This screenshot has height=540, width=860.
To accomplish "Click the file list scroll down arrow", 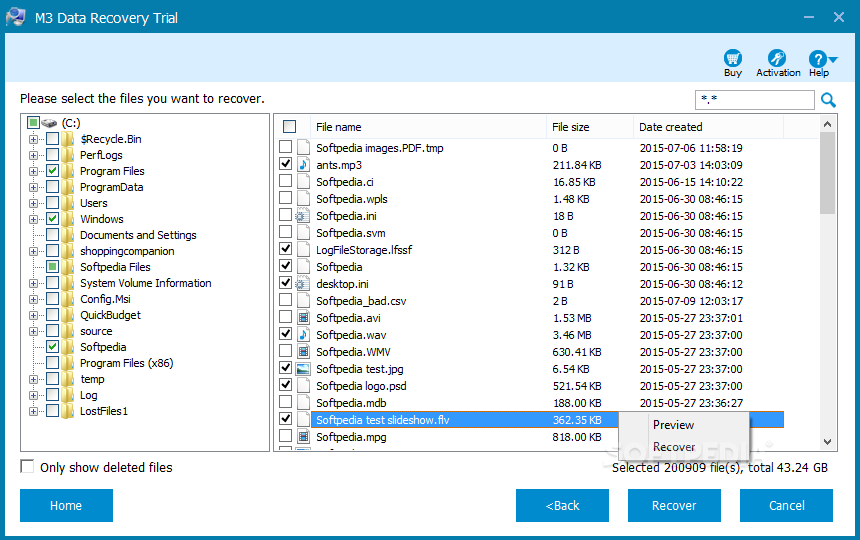I will pos(828,441).
